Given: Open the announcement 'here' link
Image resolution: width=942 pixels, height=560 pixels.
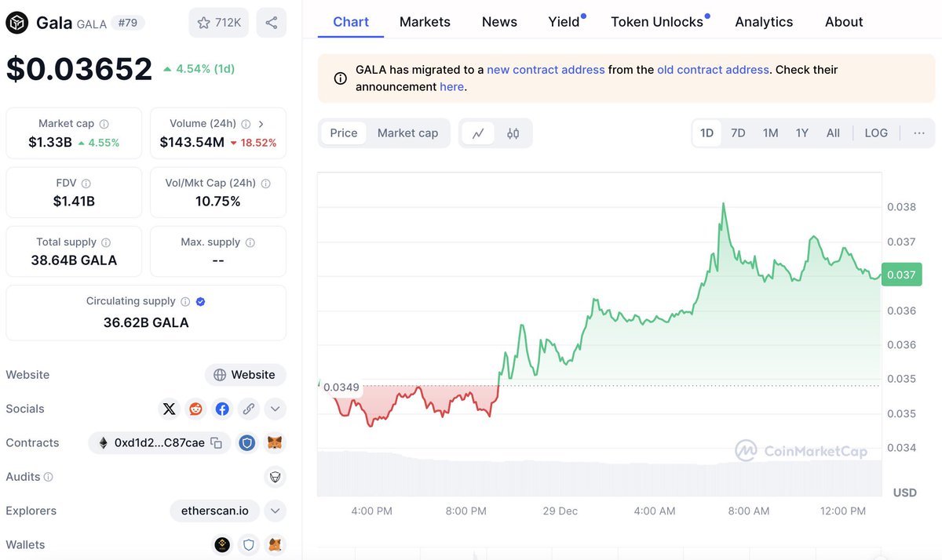Looking at the screenshot, I should coord(451,87).
